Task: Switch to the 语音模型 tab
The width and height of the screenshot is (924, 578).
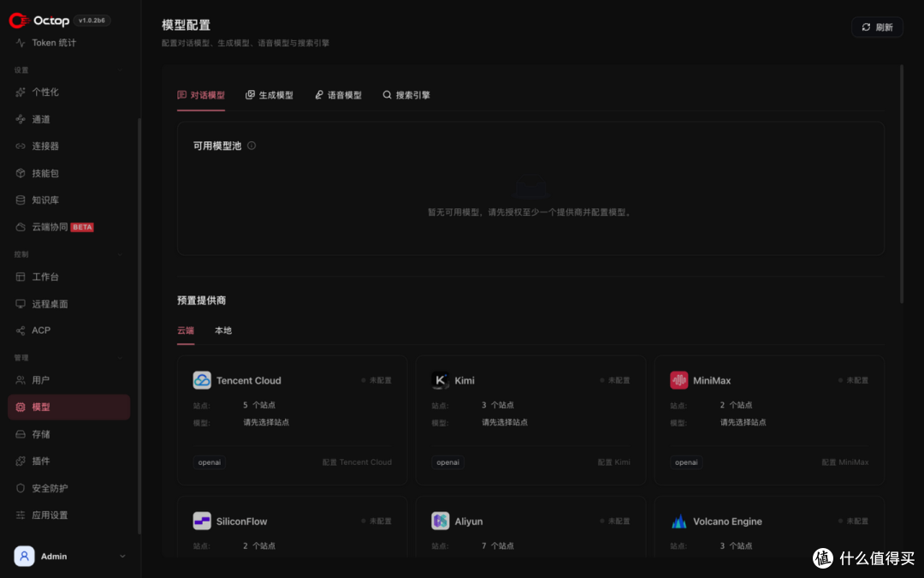Action: coord(338,95)
